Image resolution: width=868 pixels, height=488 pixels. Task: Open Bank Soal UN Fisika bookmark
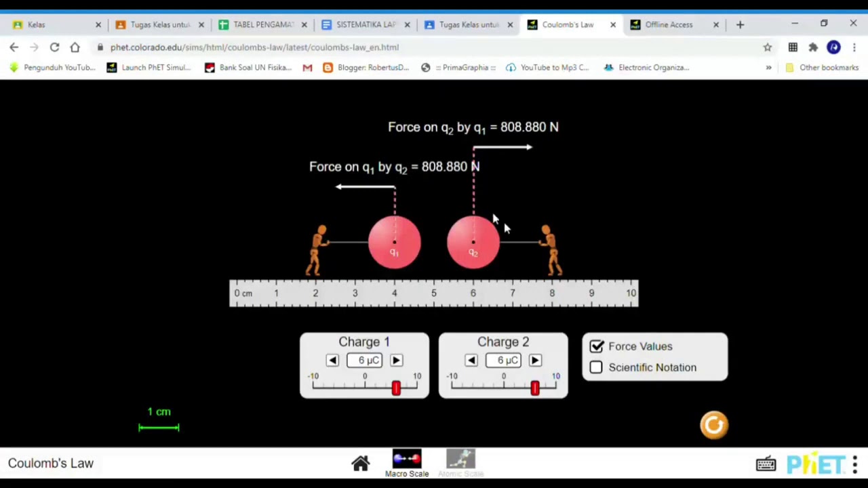(x=248, y=68)
